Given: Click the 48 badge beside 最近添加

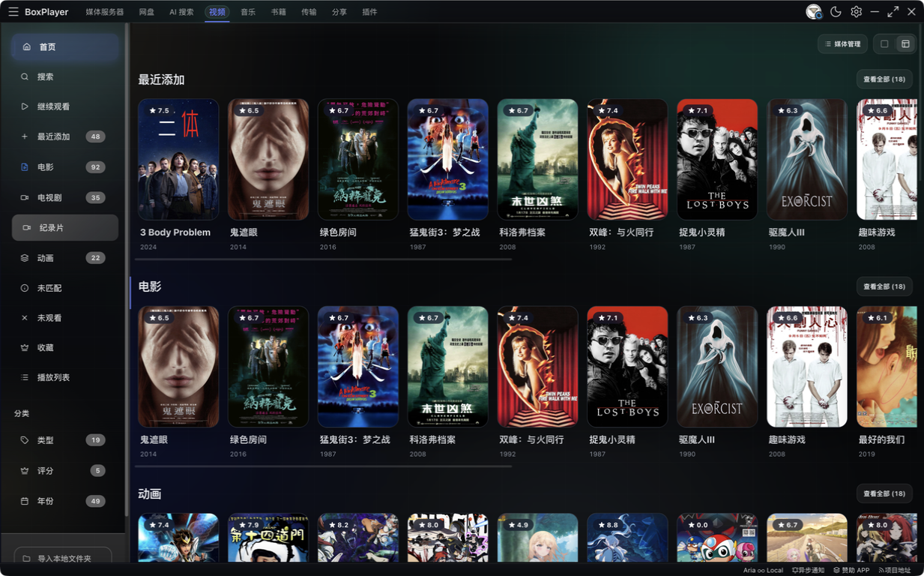Looking at the screenshot, I should click(95, 136).
